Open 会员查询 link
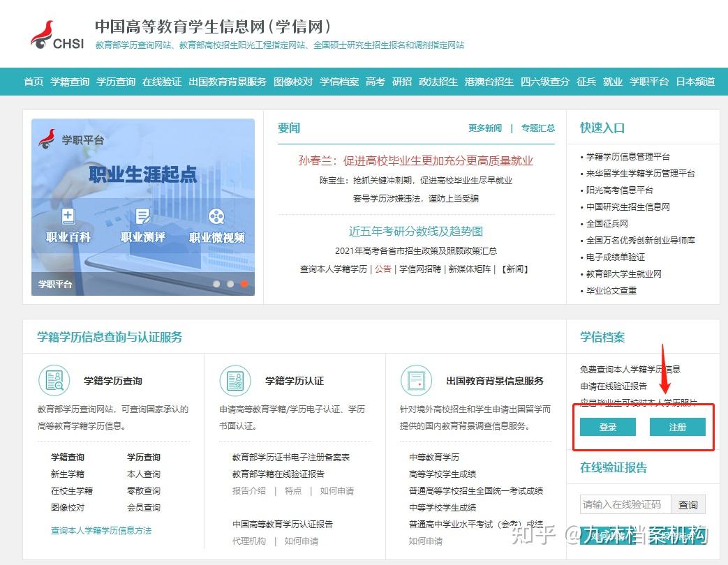 click(x=144, y=508)
